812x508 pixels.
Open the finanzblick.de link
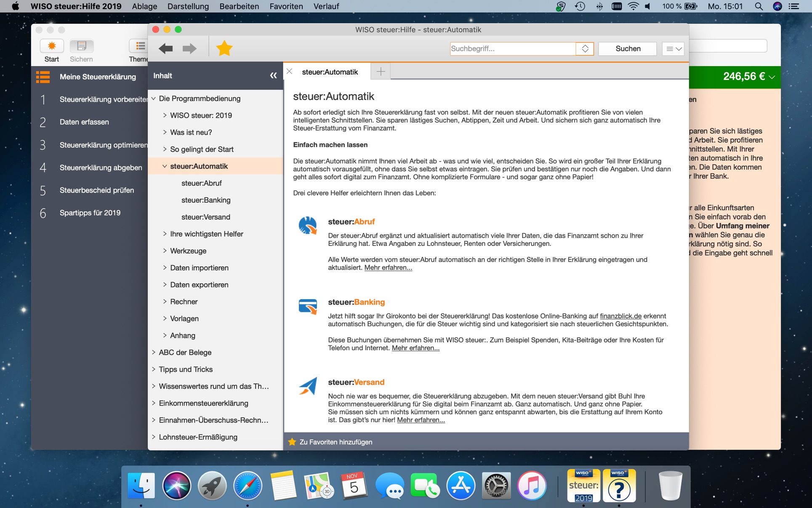(620, 316)
